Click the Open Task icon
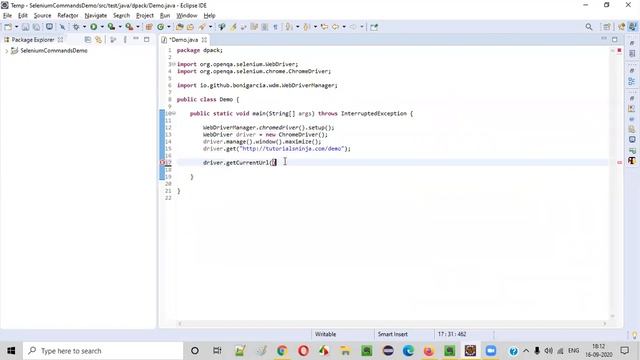Viewport: 640px width, 360px height. click(190, 27)
